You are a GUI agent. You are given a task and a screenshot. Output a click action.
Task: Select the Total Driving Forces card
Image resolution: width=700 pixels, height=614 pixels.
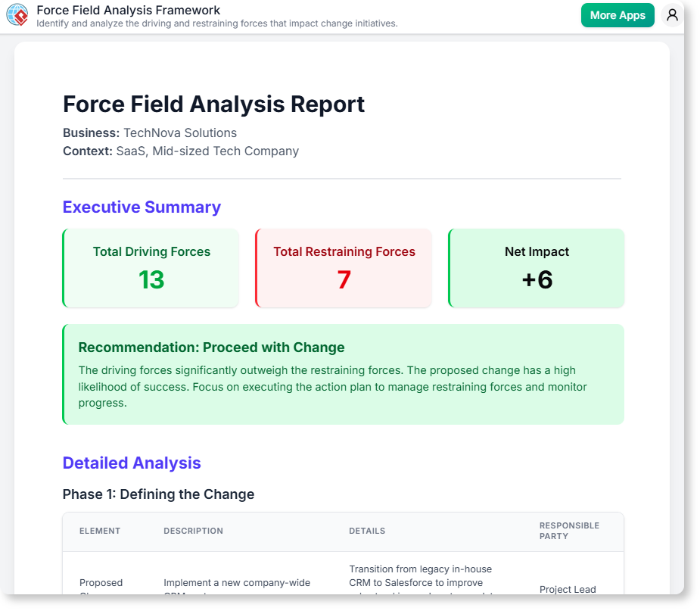pos(151,268)
